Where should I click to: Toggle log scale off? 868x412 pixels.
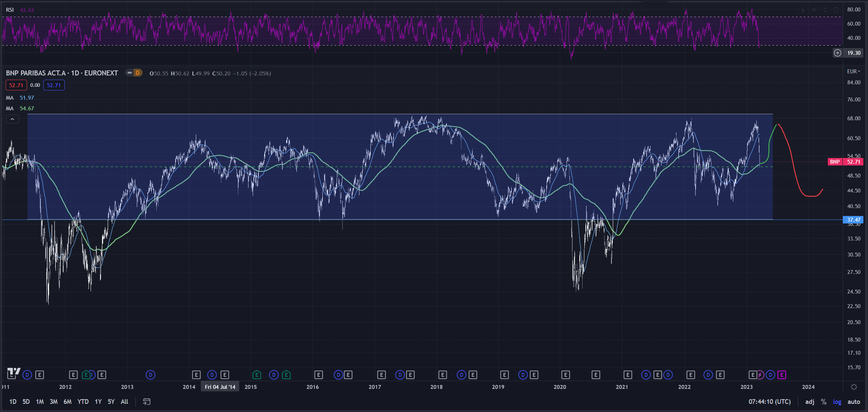tap(837, 402)
